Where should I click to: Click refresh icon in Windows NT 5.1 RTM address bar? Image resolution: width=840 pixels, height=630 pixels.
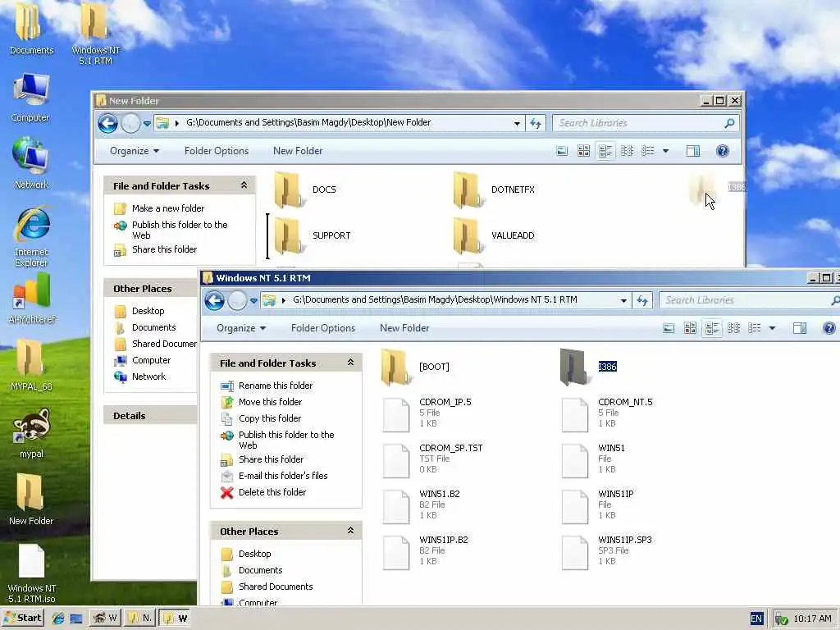(x=641, y=300)
